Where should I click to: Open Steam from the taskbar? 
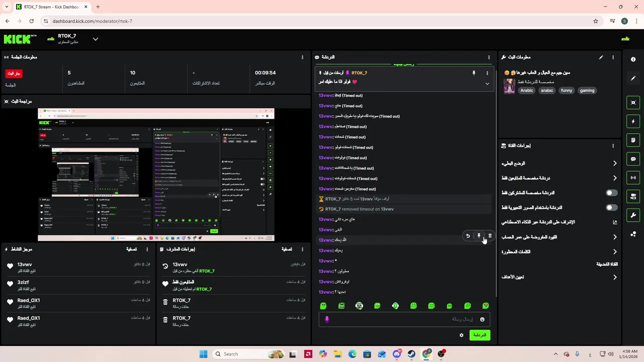pos(412,354)
